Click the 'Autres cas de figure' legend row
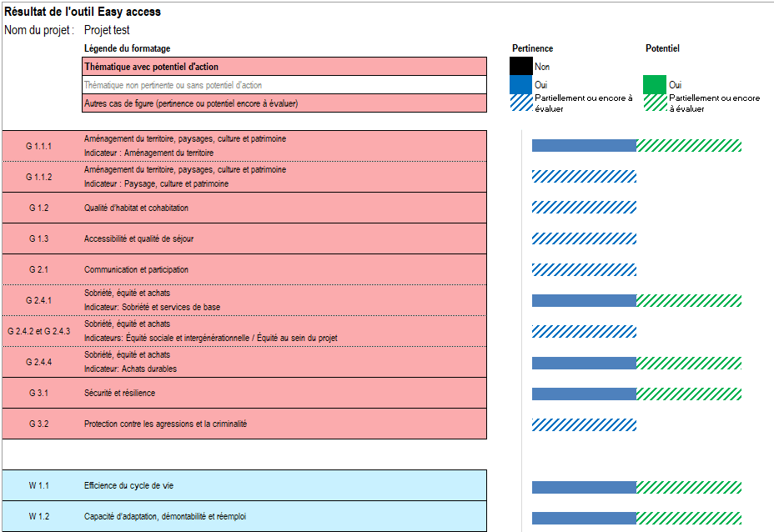Screen dimensions: 774x532 (x=284, y=103)
